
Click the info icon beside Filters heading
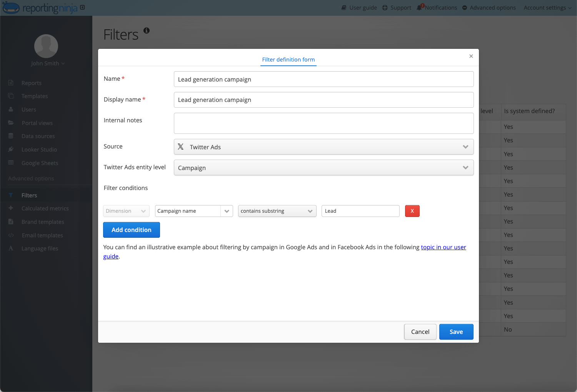coord(146,31)
